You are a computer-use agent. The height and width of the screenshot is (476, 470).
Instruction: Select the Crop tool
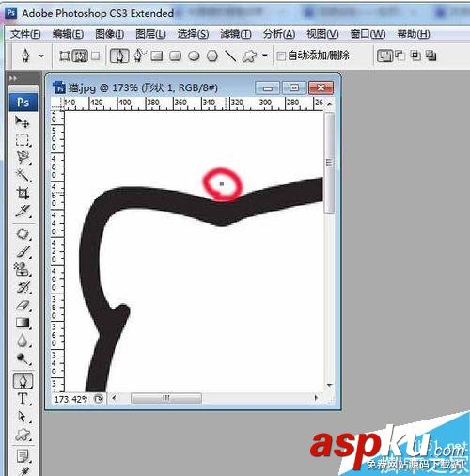[23, 193]
